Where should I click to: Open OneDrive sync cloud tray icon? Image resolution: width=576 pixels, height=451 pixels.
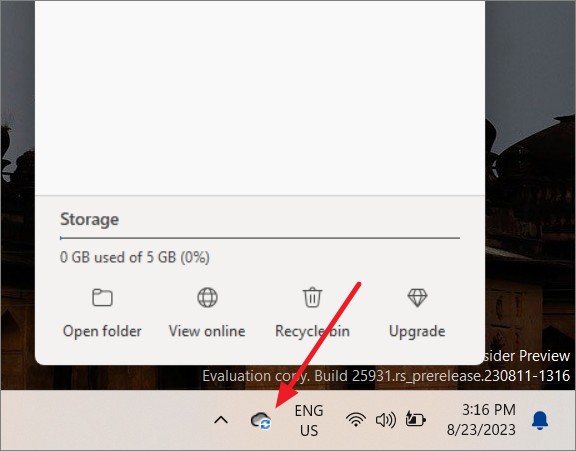261,420
